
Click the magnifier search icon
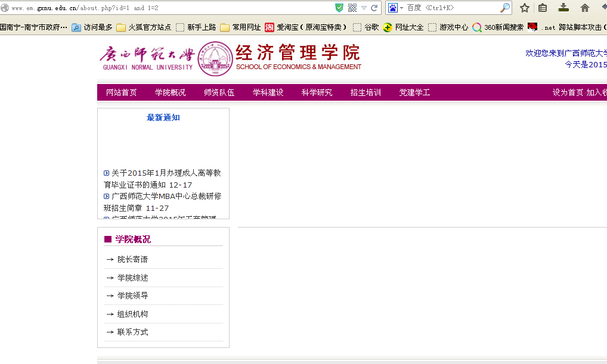tap(505, 8)
